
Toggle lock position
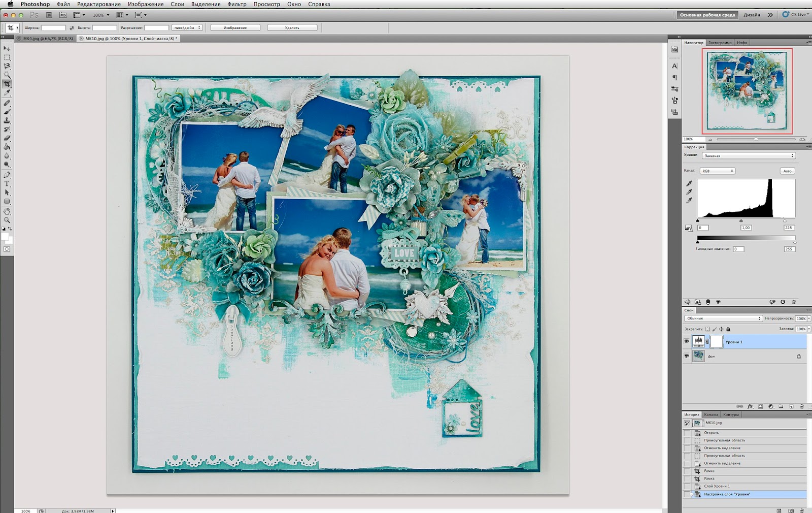pyautogui.click(x=721, y=329)
